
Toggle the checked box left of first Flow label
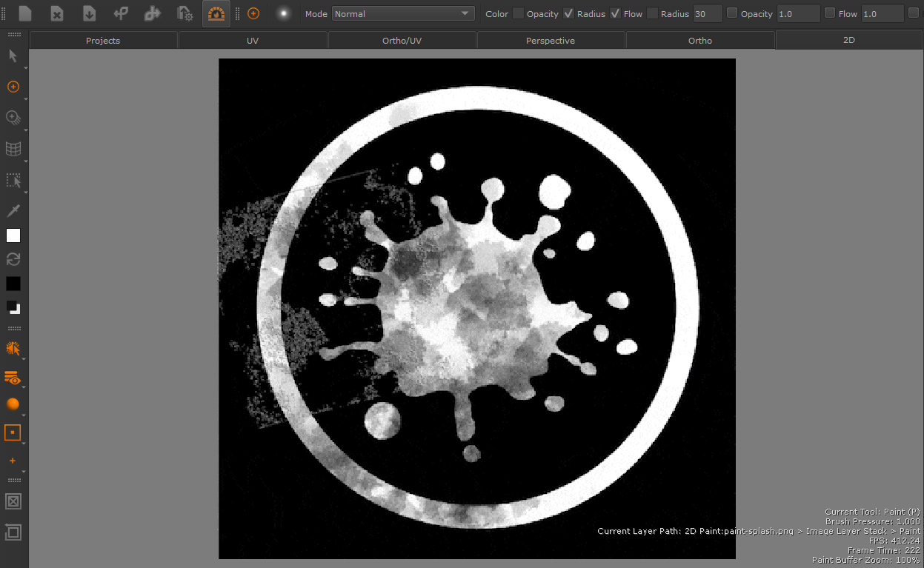point(615,13)
